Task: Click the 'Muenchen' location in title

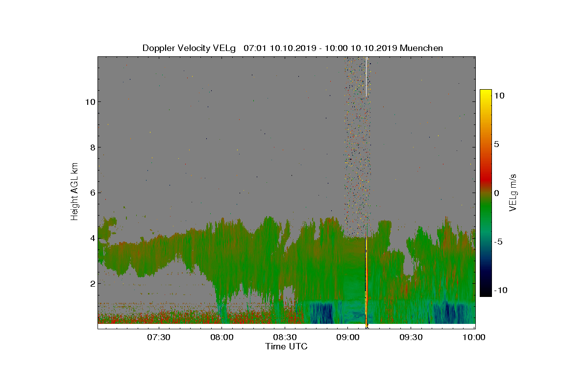Action: [x=421, y=48]
